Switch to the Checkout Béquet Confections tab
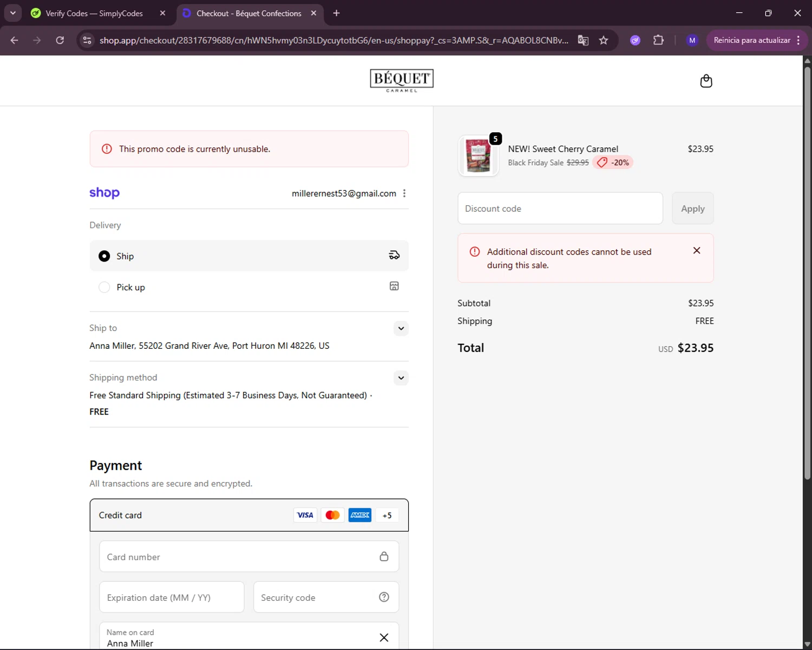Image resolution: width=812 pixels, height=650 pixels. (249, 13)
